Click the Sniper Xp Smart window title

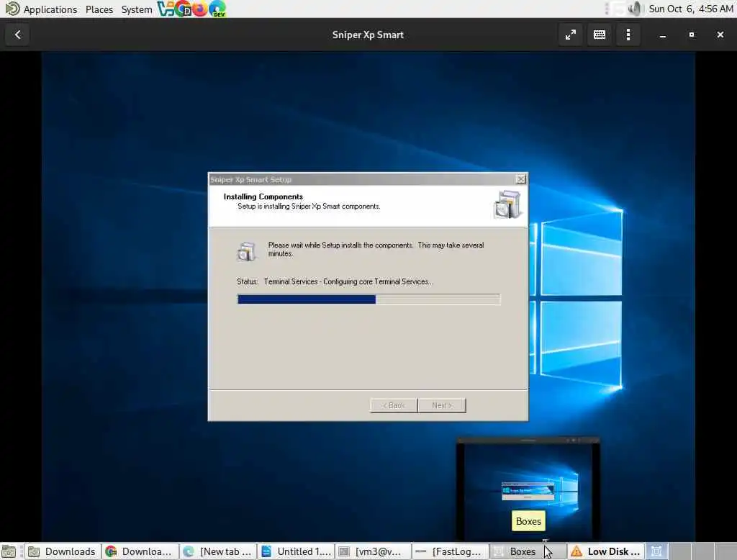point(368,35)
